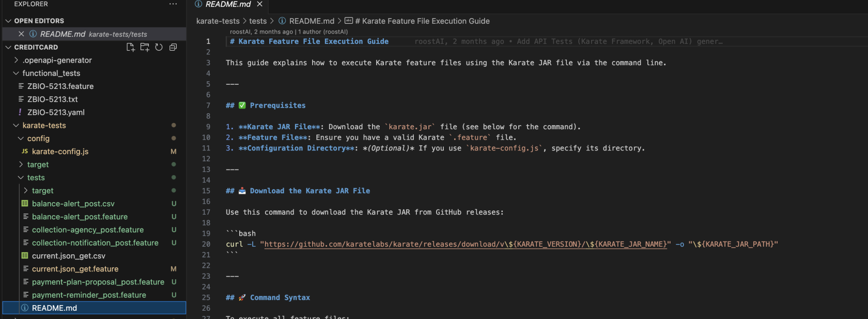Collapse the functional_tests folder
Image resolution: width=868 pixels, height=319 pixels.
16,73
